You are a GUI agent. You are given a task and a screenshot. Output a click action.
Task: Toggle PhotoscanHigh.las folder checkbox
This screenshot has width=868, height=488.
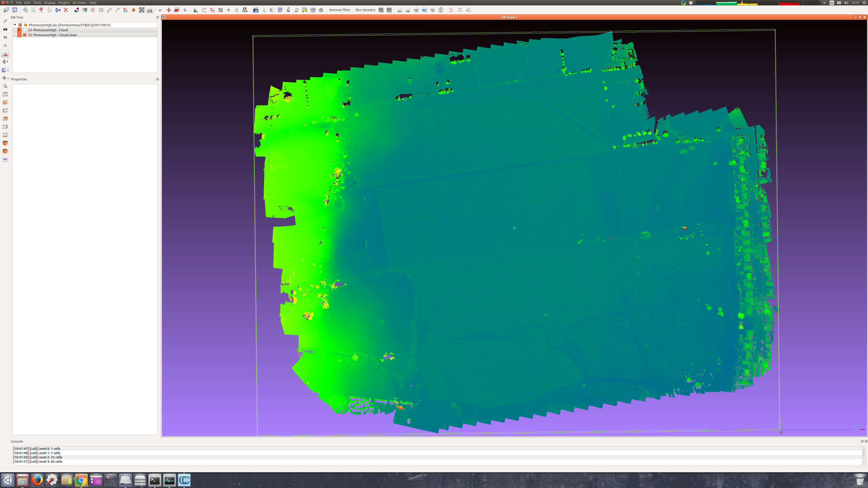click(x=20, y=25)
